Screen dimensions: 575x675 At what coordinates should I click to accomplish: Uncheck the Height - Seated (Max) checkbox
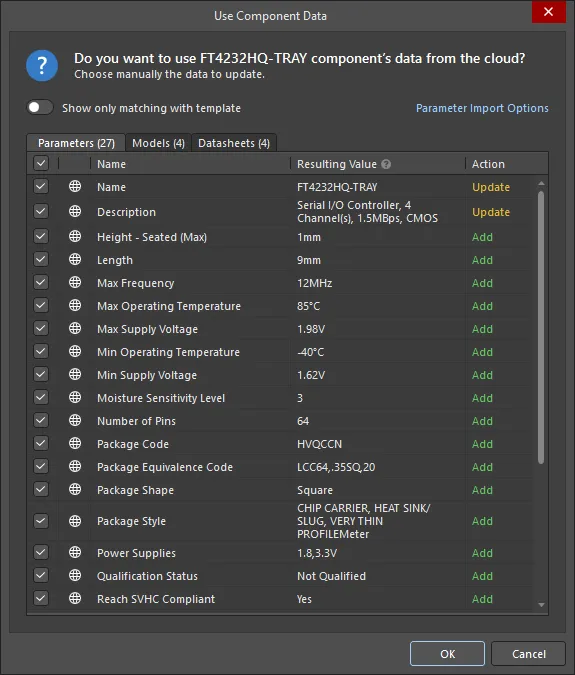[x=41, y=236]
